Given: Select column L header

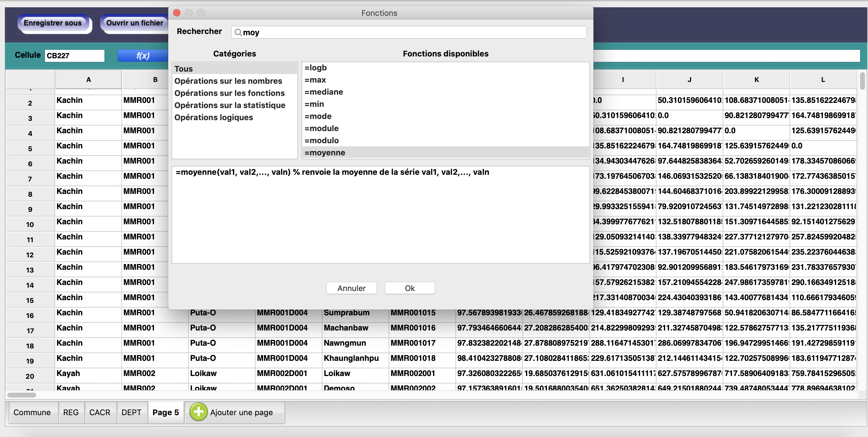Looking at the screenshot, I should [x=823, y=80].
